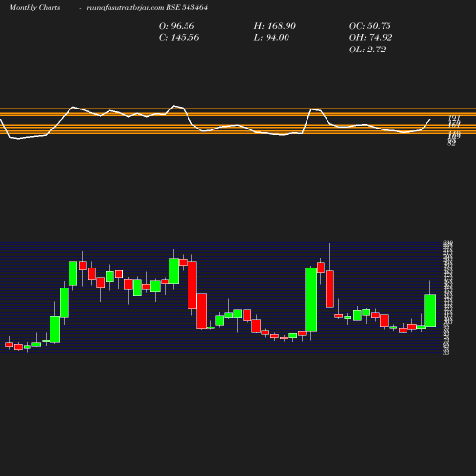Click the close value "C: 145.56"
476x476 pixels.
point(179,37)
